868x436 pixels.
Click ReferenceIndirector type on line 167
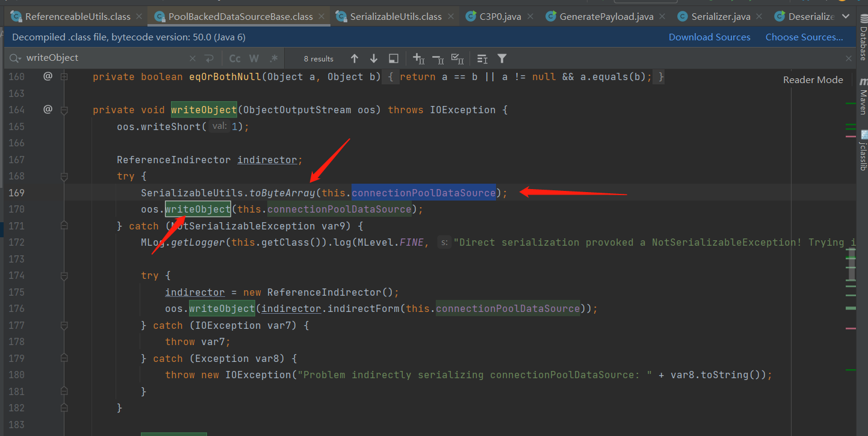pos(174,160)
